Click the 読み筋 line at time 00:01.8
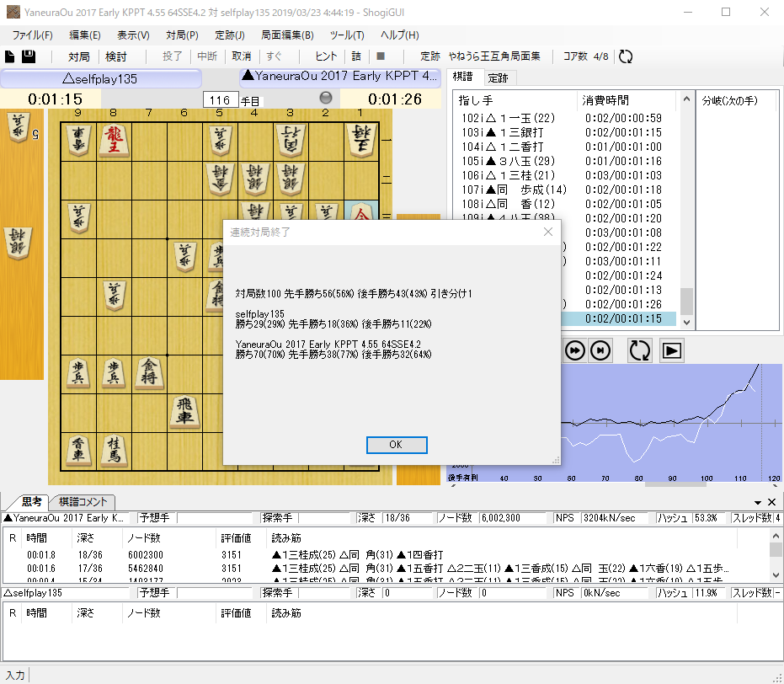This screenshot has height=684, width=784. point(357,555)
